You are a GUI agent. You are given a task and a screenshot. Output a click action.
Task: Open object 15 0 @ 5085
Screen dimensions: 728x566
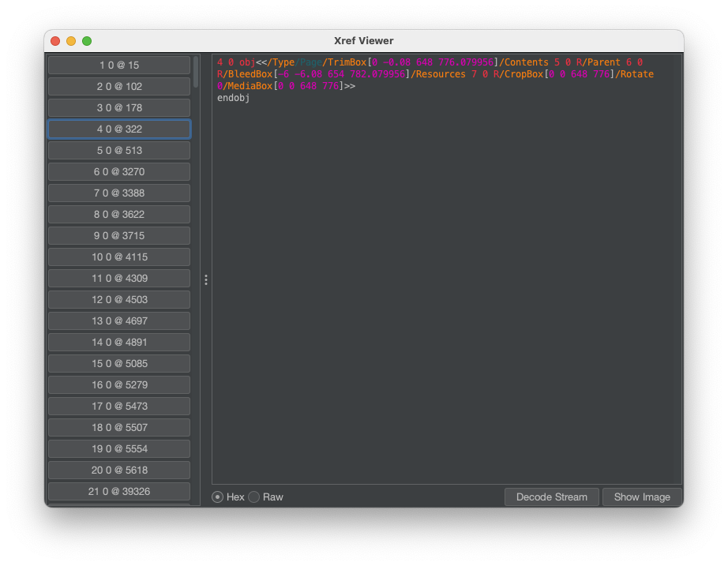click(118, 363)
